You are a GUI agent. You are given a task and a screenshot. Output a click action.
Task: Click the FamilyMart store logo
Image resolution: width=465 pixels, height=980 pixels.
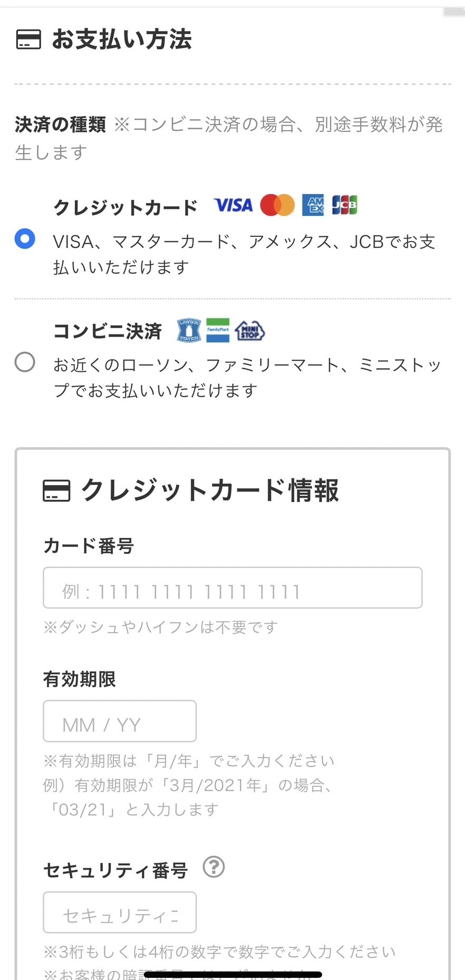pyautogui.click(x=218, y=331)
